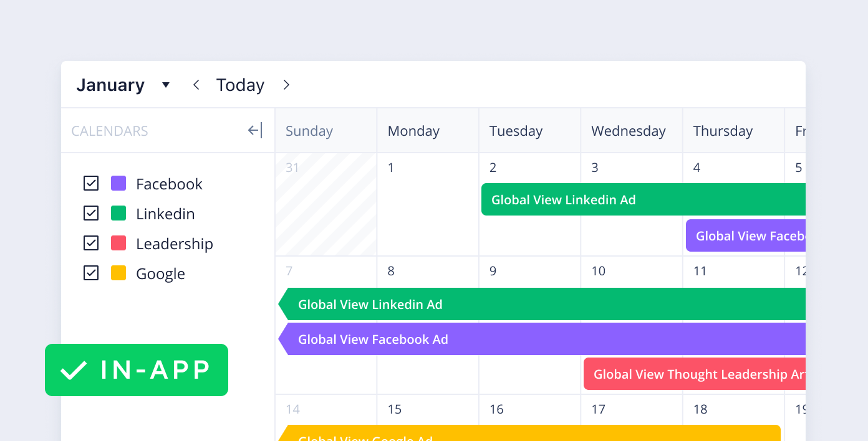
Task: Uncheck the Google calendar
Action: pos(91,273)
